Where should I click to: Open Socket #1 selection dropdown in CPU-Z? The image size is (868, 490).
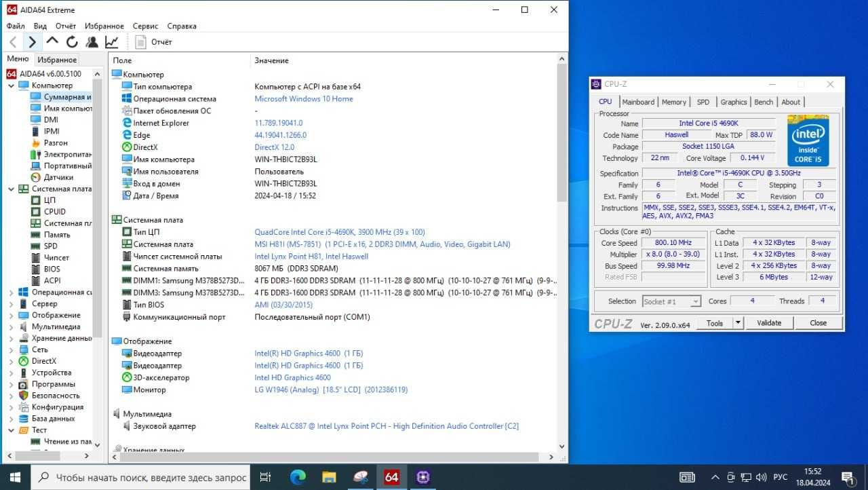(x=671, y=301)
